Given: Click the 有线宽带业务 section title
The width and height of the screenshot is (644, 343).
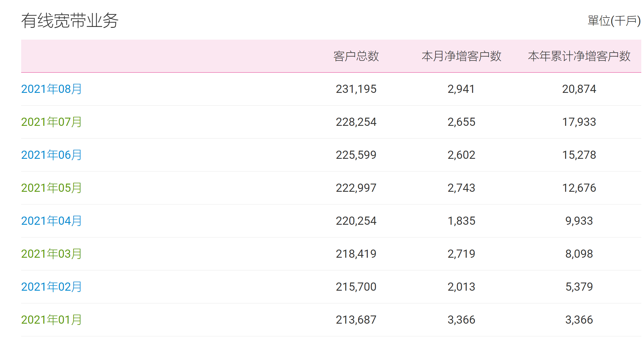Looking at the screenshot, I should (x=70, y=21).
